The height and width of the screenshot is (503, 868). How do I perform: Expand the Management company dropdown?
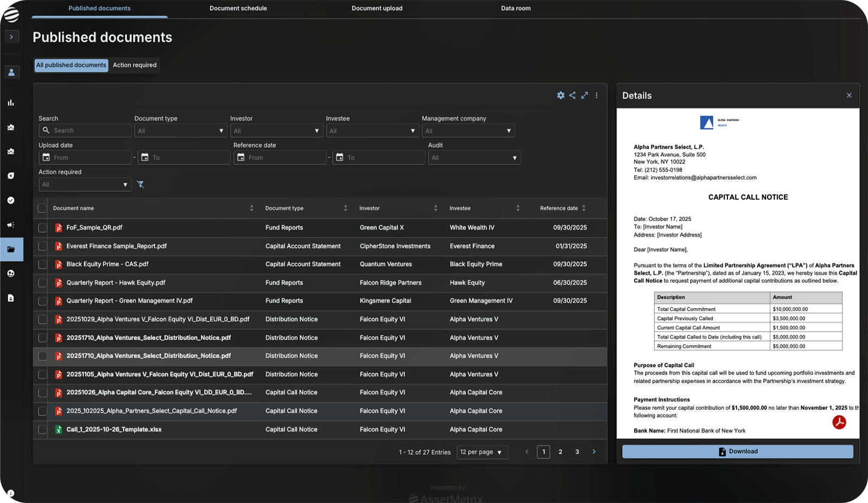click(x=468, y=131)
